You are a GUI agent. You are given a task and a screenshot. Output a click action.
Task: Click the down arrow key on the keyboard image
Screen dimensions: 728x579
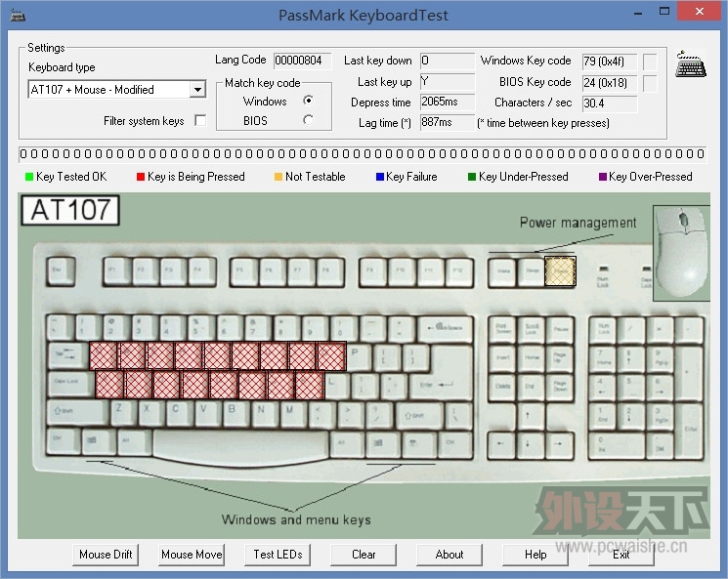tap(531, 443)
